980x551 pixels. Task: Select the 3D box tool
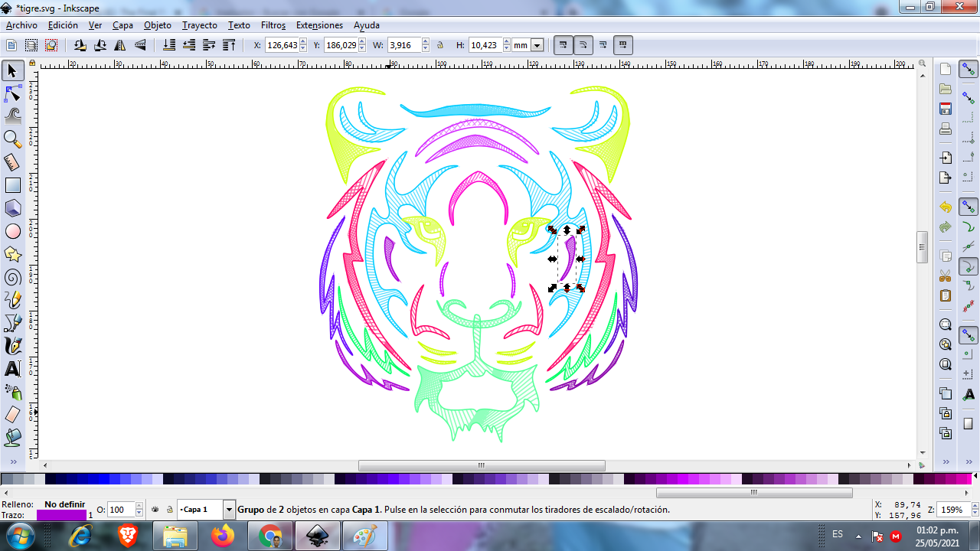click(x=12, y=208)
